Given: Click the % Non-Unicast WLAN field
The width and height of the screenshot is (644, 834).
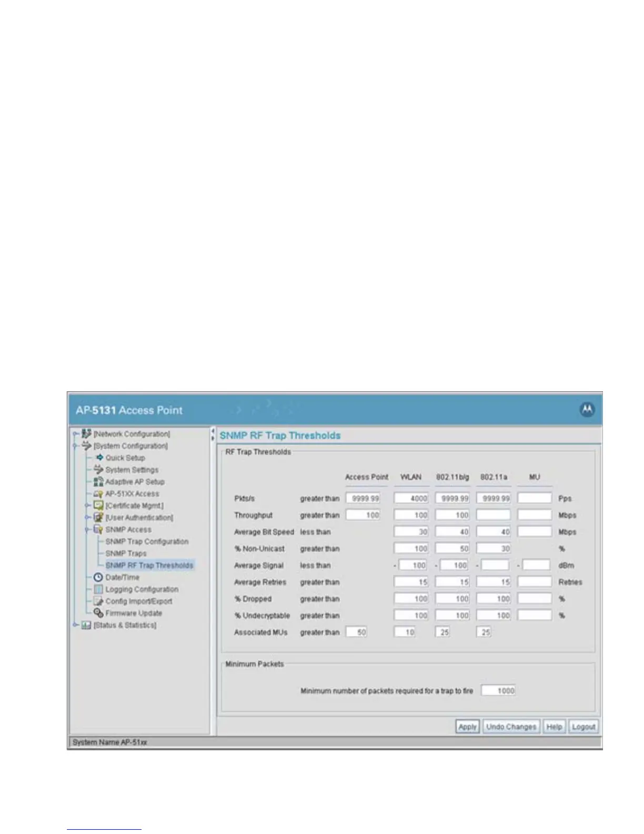Looking at the screenshot, I should (411, 549).
